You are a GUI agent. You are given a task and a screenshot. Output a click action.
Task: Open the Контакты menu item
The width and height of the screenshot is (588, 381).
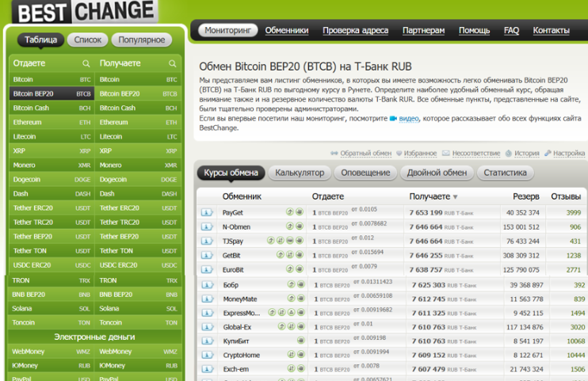(552, 30)
